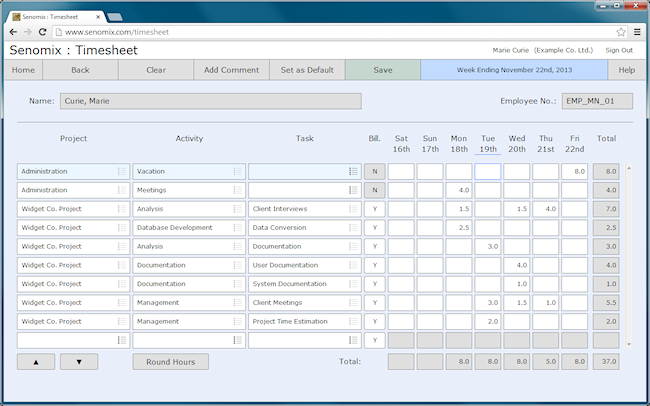Open task list icon for Client Interviews

coord(353,209)
